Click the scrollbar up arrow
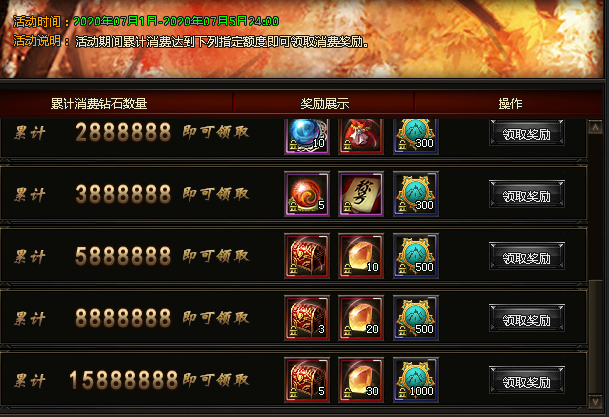Image resolution: width=609 pixels, height=417 pixels. tap(595, 127)
